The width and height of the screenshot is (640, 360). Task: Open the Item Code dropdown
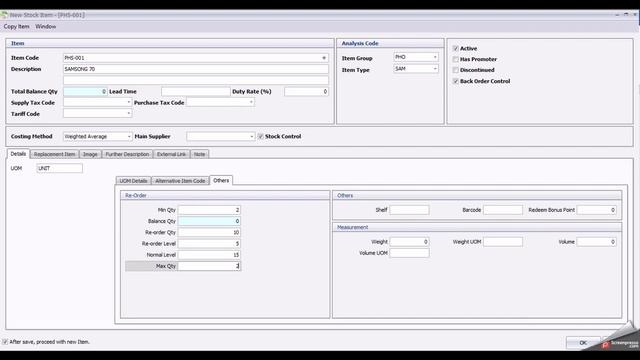324,58
